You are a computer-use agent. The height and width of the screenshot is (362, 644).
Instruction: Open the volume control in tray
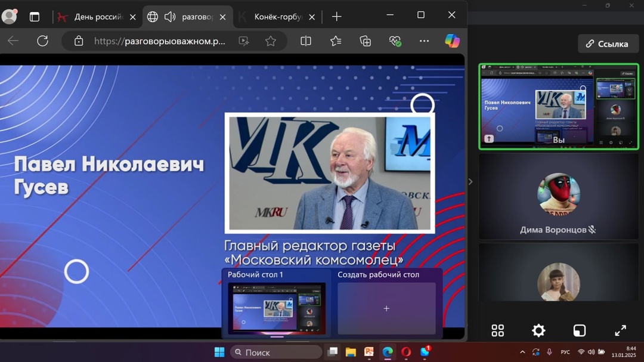pos(591,352)
